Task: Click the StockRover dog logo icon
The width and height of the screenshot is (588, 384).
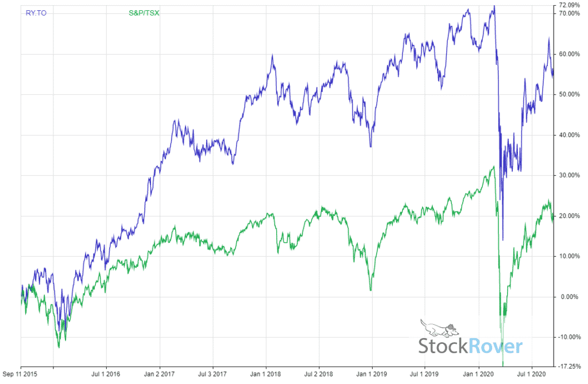Action: [438, 328]
